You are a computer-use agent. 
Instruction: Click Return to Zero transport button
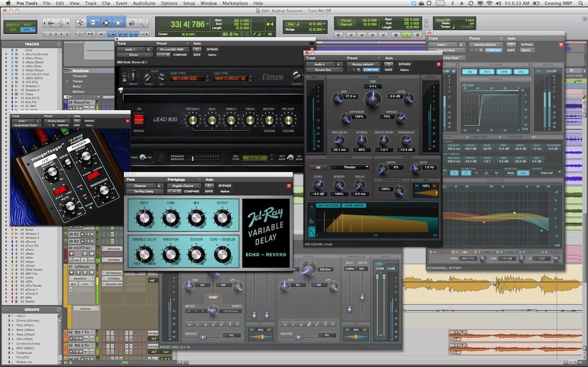pos(350,35)
